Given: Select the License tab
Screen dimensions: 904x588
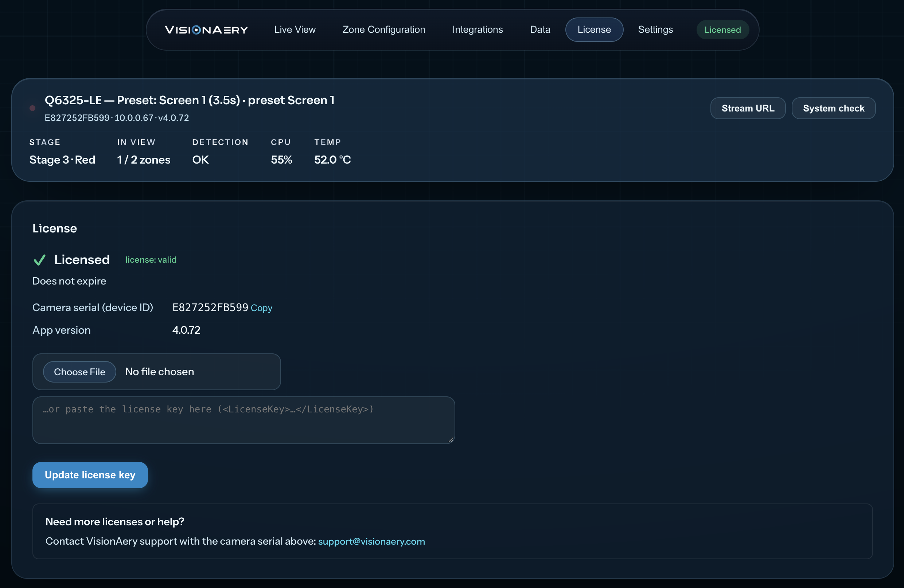Looking at the screenshot, I should (594, 30).
